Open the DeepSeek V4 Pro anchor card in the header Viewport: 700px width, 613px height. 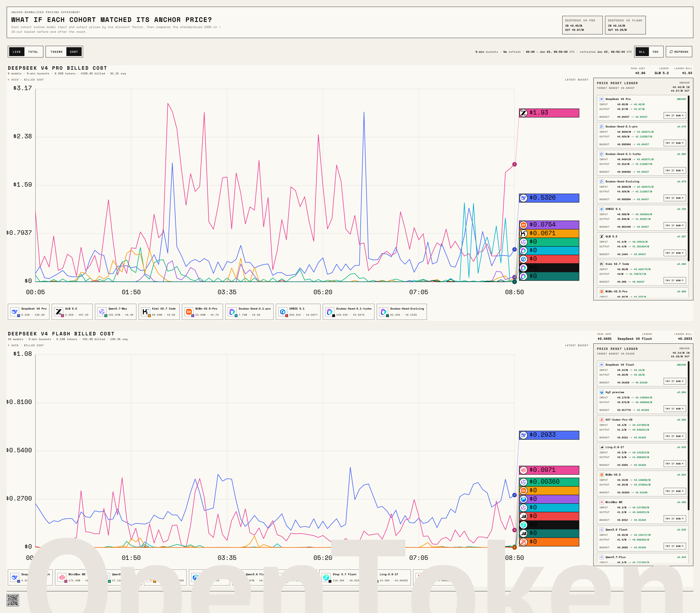coord(582,25)
